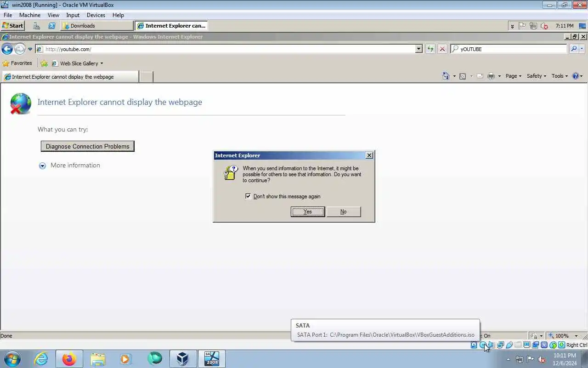Open the Safety menu
The width and height of the screenshot is (588, 368).
536,76
